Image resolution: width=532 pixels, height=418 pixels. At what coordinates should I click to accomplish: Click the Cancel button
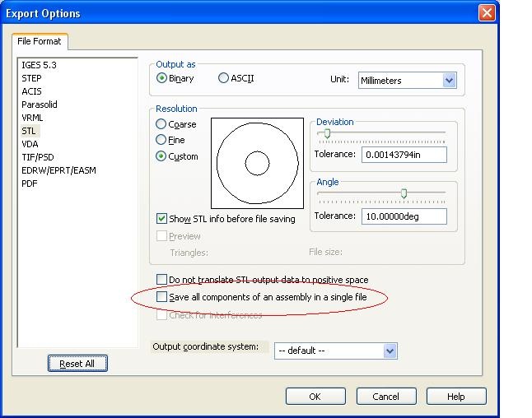(x=386, y=397)
